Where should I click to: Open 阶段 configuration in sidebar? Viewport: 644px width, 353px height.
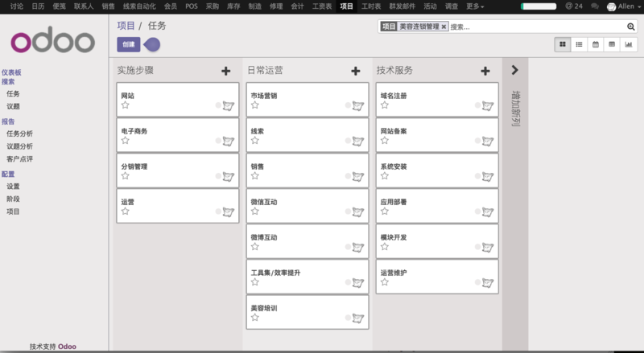13,199
